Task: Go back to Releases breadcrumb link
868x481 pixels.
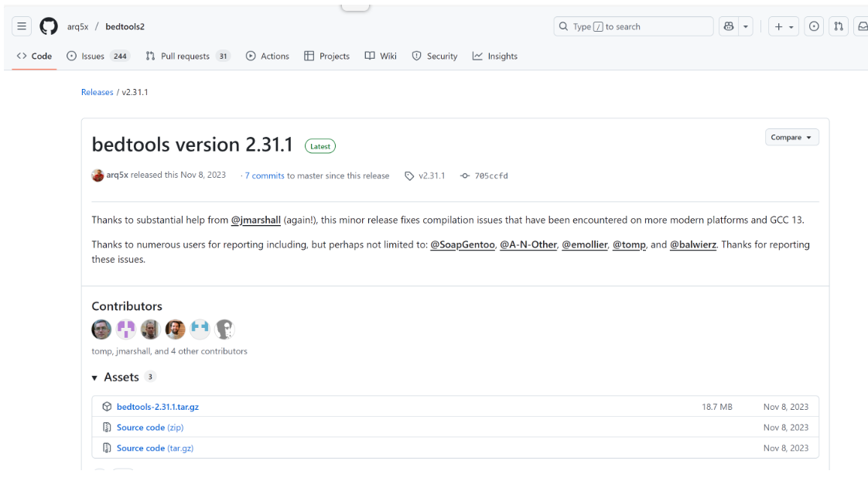Action: point(97,92)
